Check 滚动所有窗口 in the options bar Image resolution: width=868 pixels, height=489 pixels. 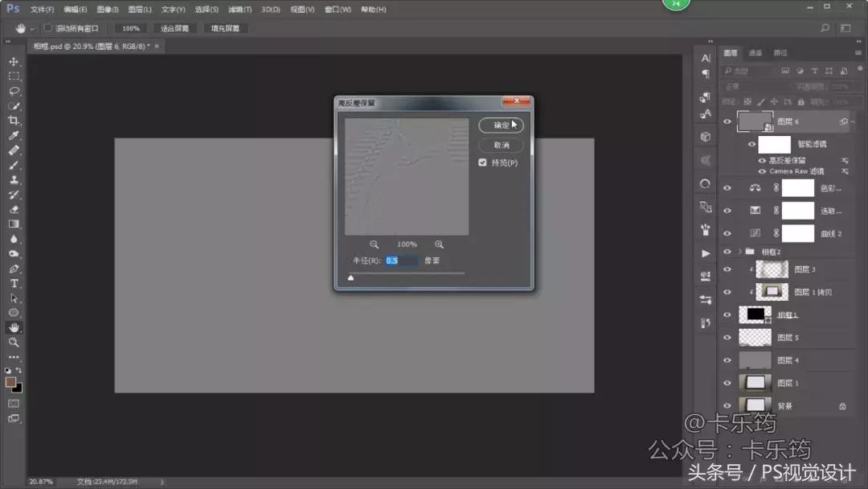click(x=46, y=27)
